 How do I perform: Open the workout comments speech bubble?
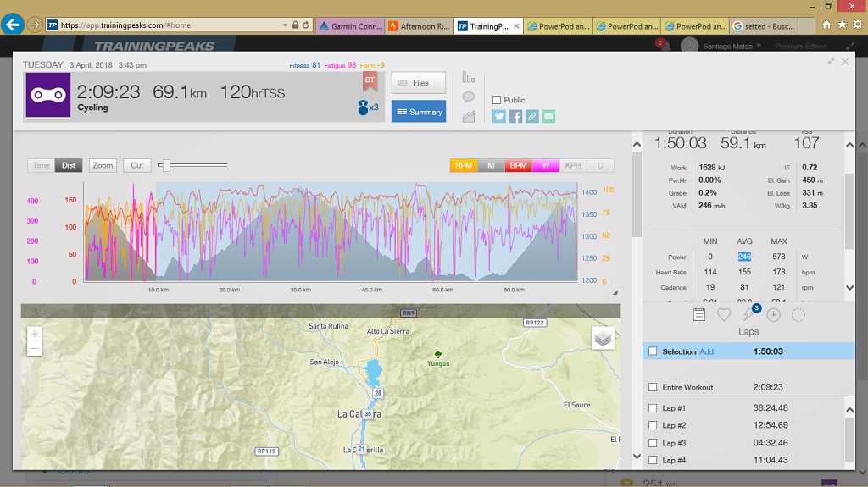coord(469,97)
